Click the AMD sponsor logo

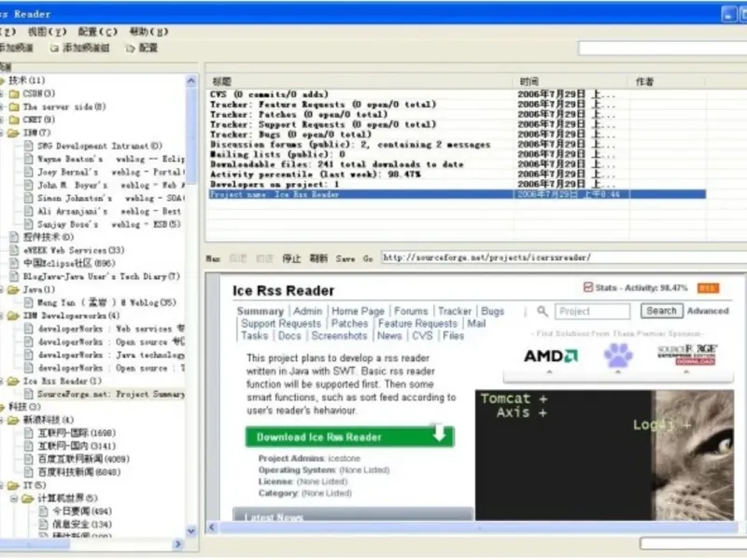pos(551,356)
